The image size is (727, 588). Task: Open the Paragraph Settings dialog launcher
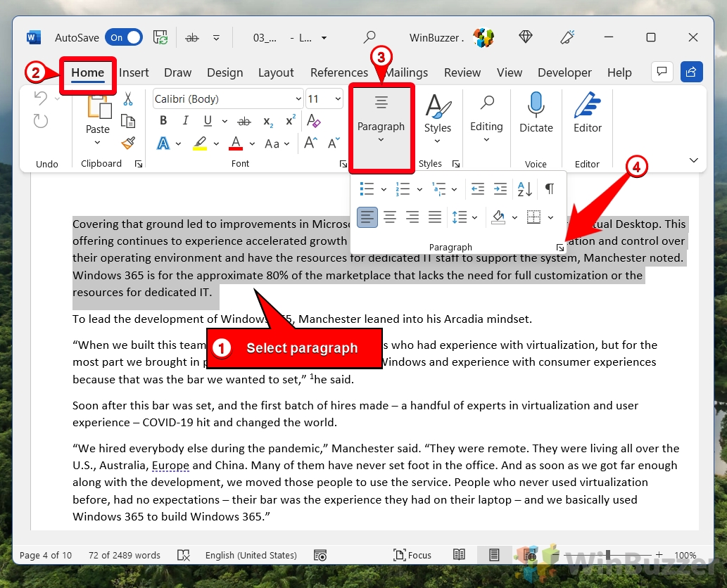click(x=560, y=248)
